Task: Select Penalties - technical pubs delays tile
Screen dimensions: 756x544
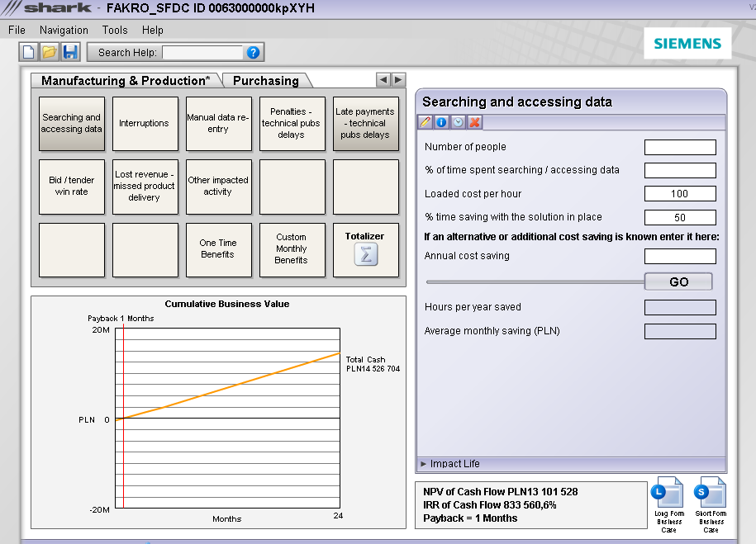Action: pos(292,124)
